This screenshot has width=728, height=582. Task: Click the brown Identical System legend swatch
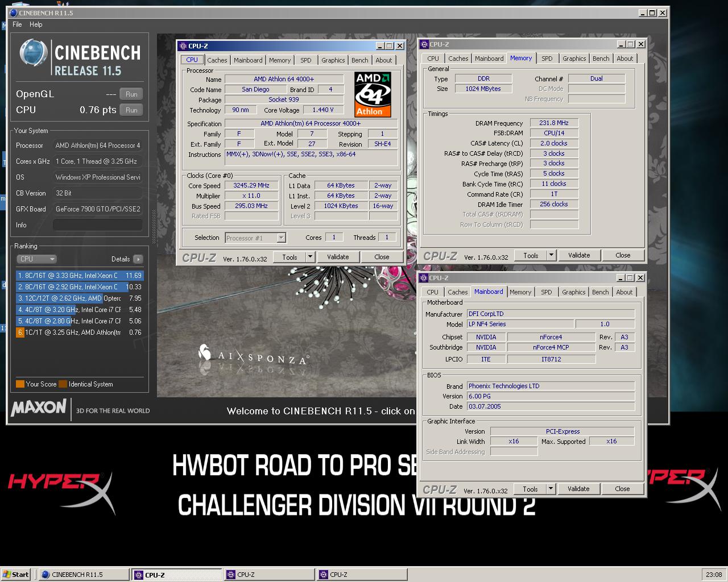(63, 384)
